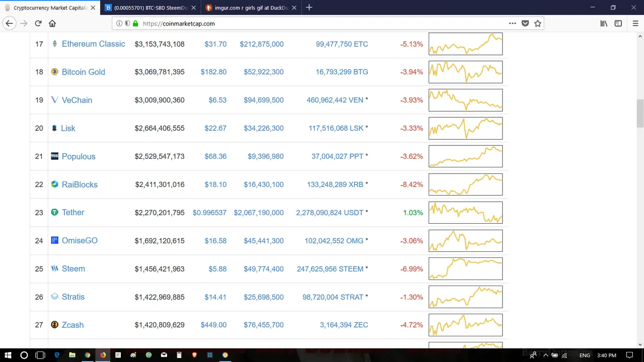The height and width of the screenshot is (362, 644).
Task: Click Tether 24h volume $2,067,190,000
Action: [259, 212]
